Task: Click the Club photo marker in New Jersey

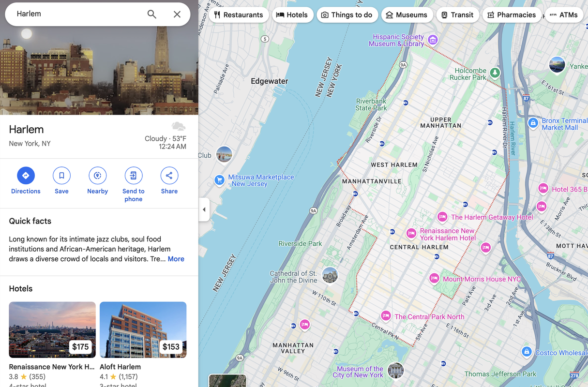Action: click(224, 154)
